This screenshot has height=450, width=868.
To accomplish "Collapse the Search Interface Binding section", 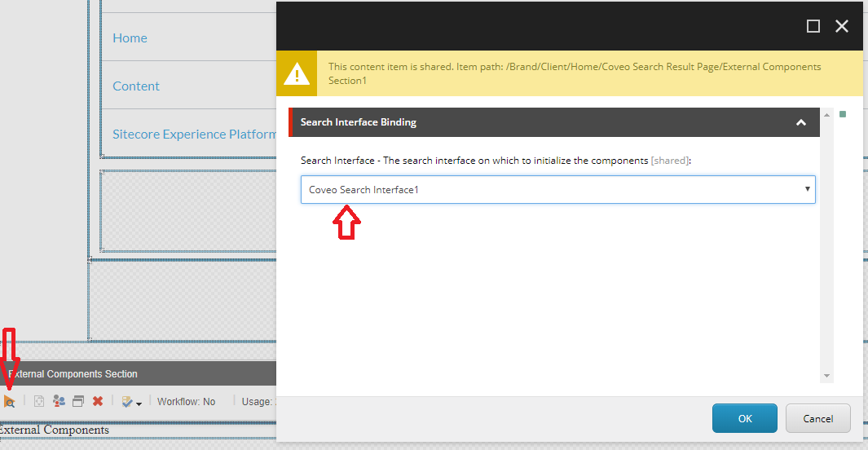I will click(801, 122).
